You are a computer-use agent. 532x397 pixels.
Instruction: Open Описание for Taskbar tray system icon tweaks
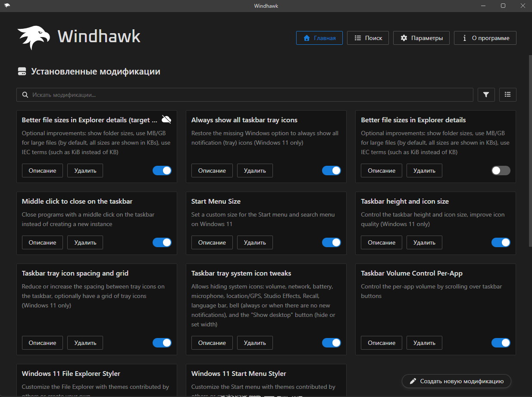tap(212, 343)
